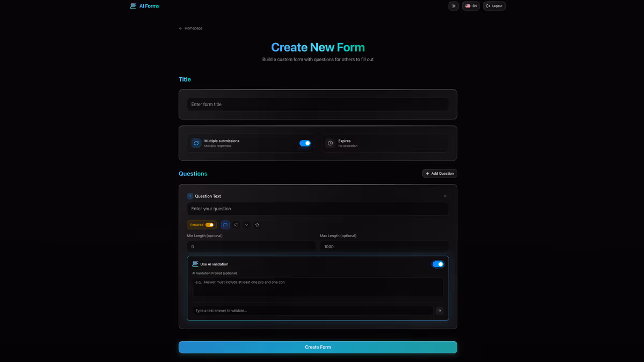Click the Multiple submissions refresh icon
The height and width of the screenshot is (362, 644).
point(196,143)
